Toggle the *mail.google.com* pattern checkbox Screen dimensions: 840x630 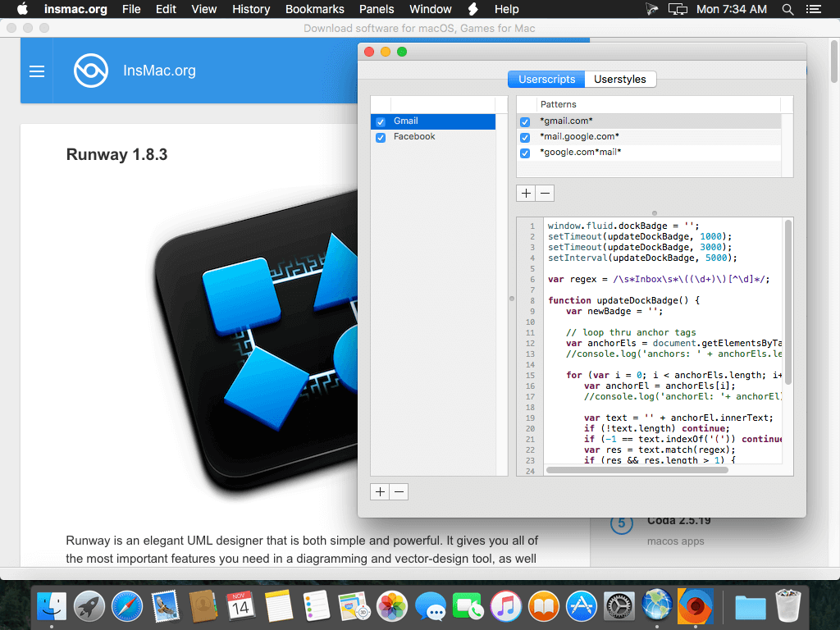[525, 138]
